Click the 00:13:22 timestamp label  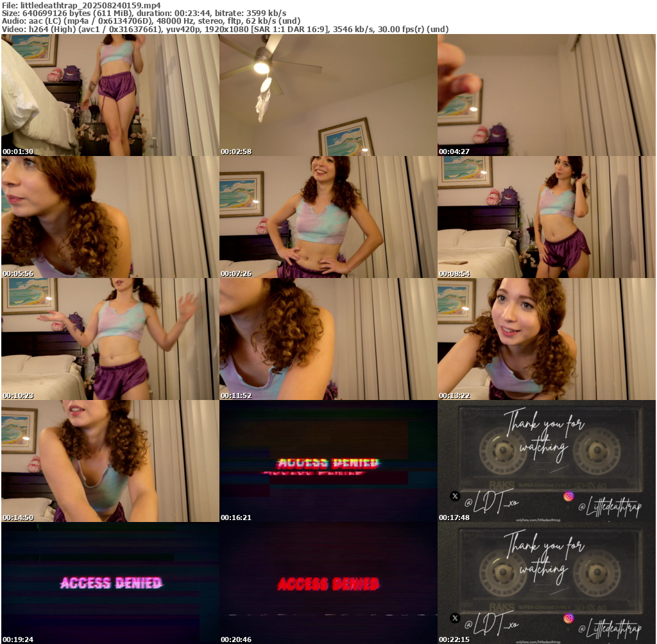(x=455, y=396)
